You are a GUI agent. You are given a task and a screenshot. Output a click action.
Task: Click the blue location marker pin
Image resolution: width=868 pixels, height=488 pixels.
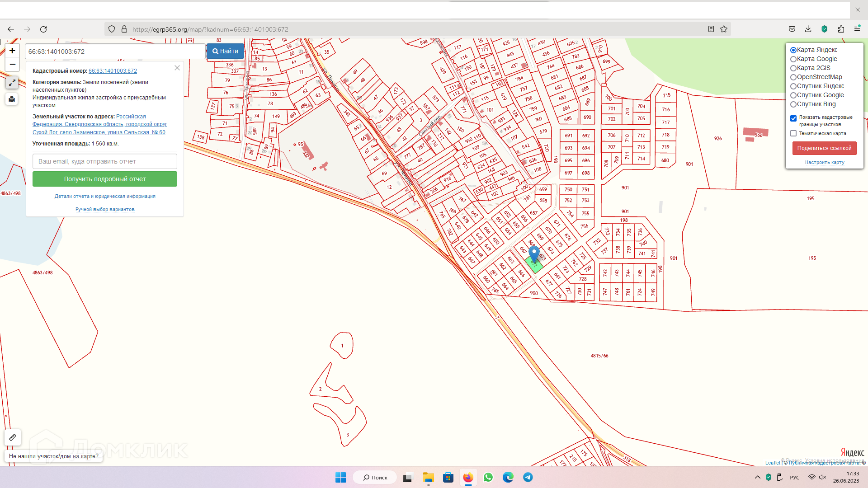point(534,253)
